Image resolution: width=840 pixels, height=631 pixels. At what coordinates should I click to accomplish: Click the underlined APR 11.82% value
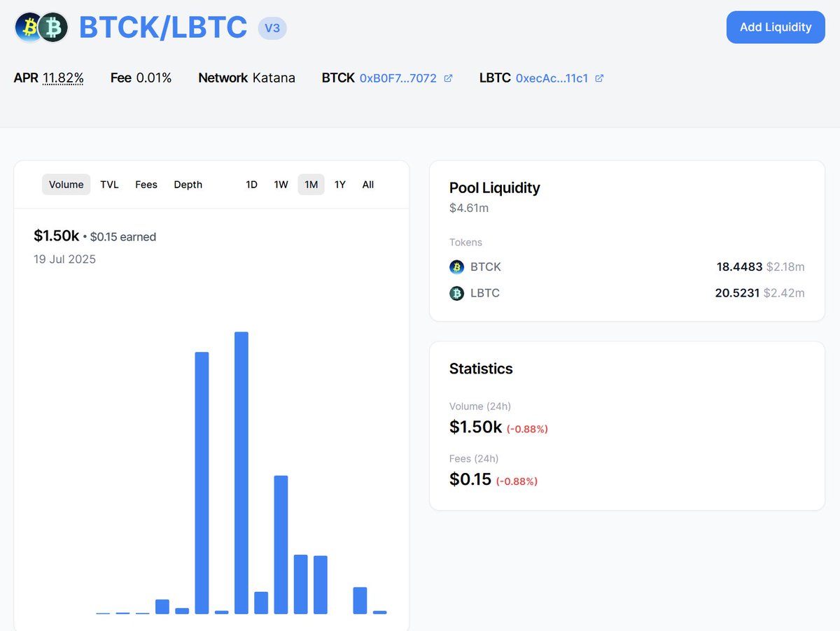point(63,78)
